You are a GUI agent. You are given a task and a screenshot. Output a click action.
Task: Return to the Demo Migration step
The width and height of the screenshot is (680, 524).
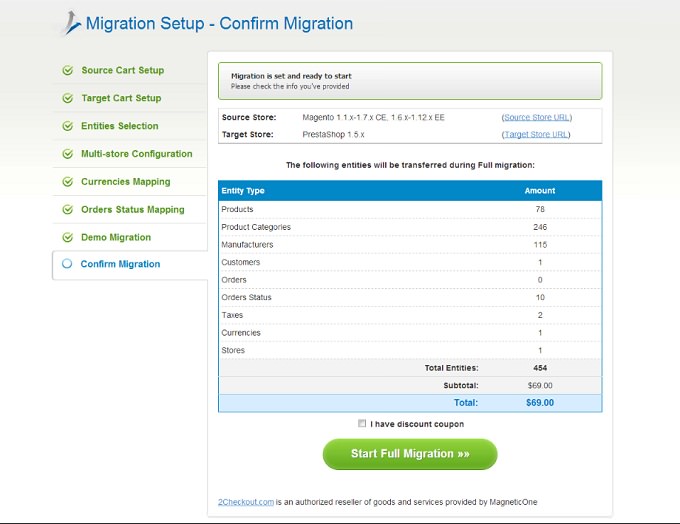(x=116, y=237)
